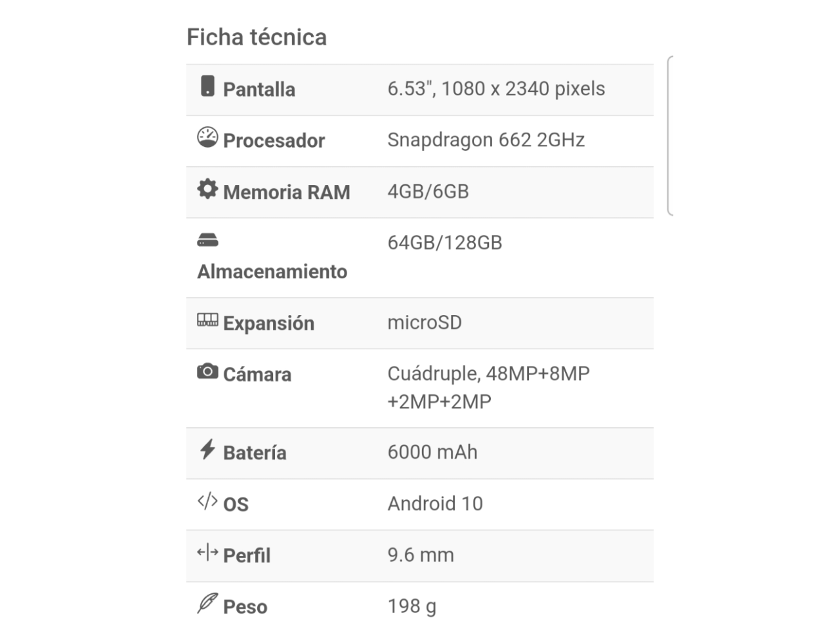Click the Cuádruple 48MP+8MP camera value
Image resolution: width=840 pixels, height=630 pixels.
(x=488, y=387)
